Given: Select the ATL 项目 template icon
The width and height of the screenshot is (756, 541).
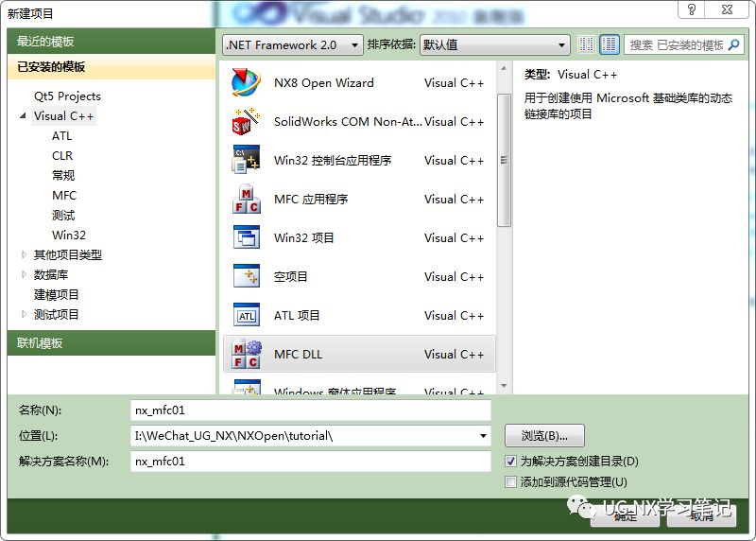Looking at the screenshot, I should [x=247, y=315].
